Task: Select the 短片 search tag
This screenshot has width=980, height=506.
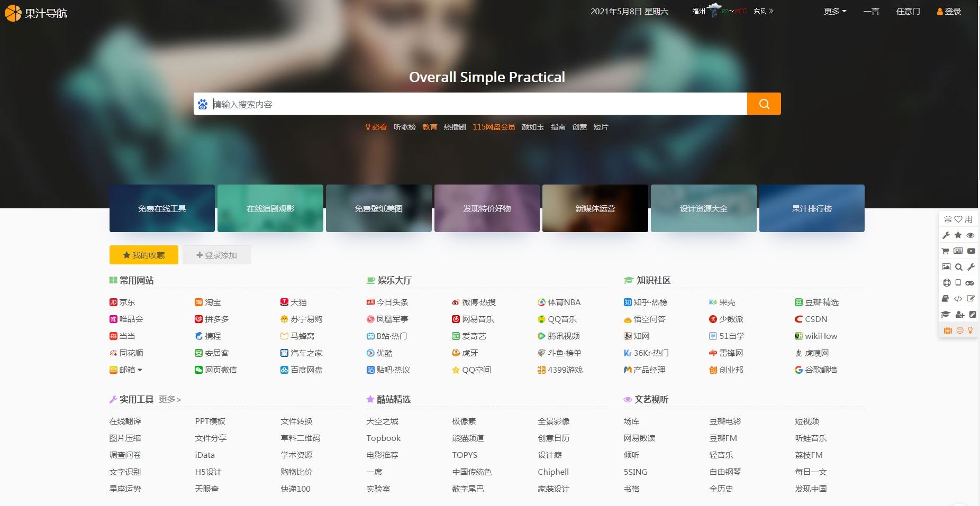Action: click(601, 127)
